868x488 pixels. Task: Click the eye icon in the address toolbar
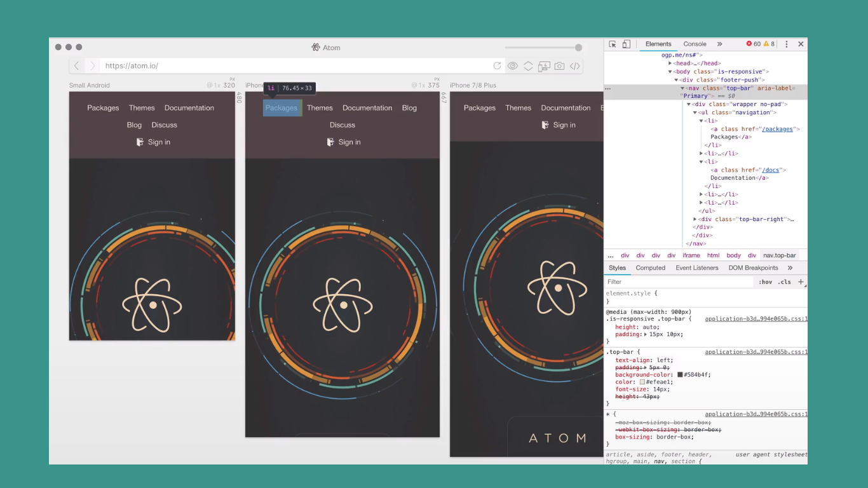click(x=512, y=66)
